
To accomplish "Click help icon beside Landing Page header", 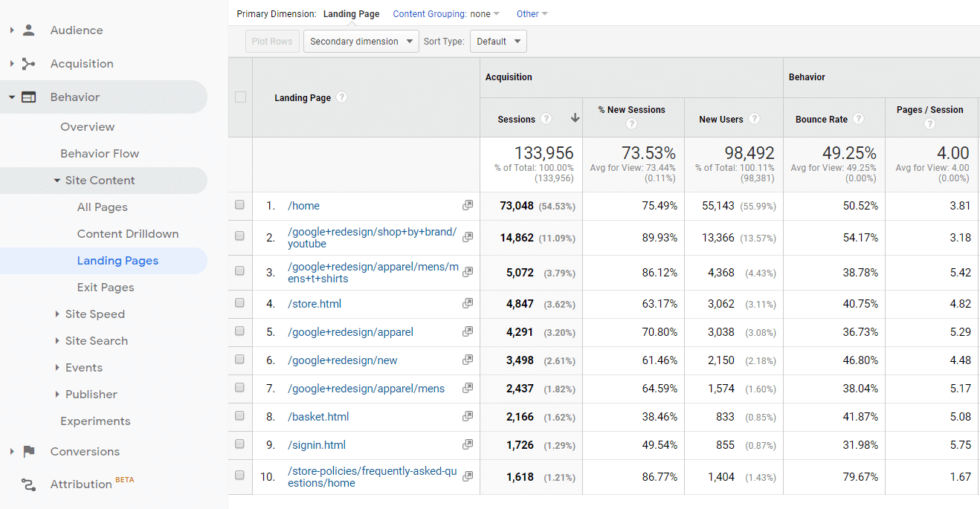I will [341, 97].
